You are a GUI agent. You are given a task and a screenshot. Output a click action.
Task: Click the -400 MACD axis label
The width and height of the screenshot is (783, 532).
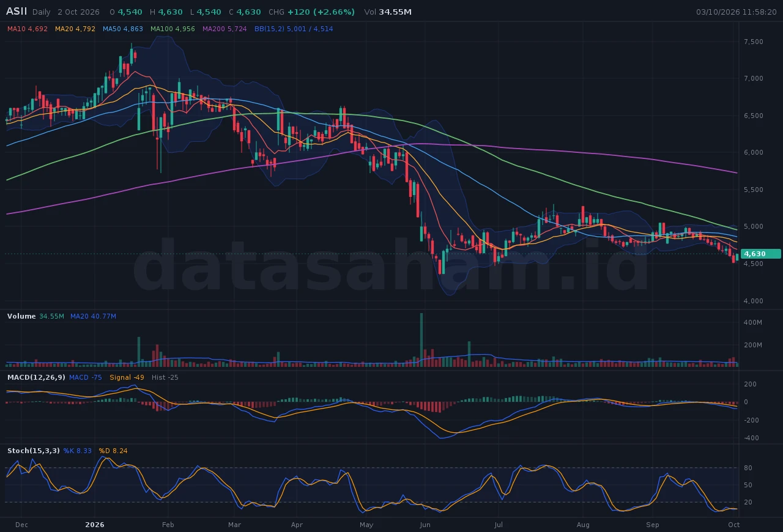(750, 438)
